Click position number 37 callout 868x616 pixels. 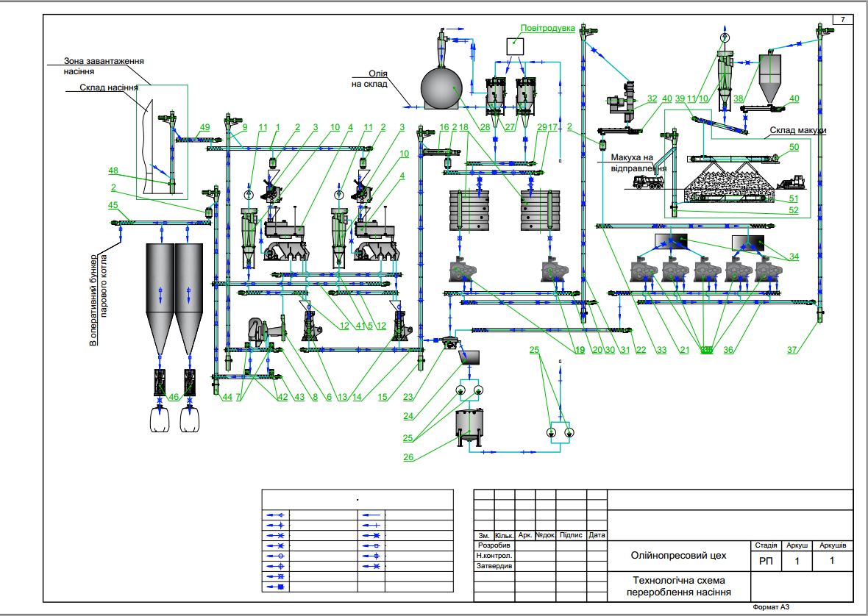pos(792,349)
